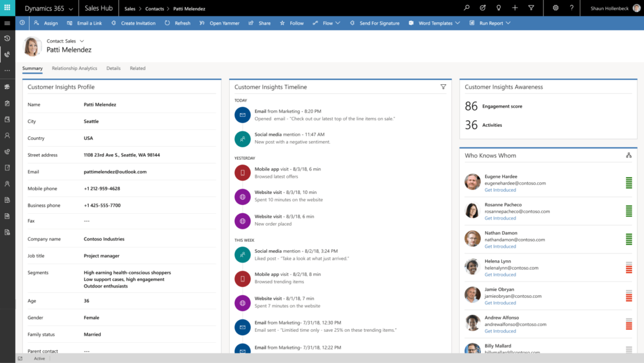The height and width of the screenshot is (363, 644).
Task: Click the network icon in Who Knows Whom header
Action: click(628, 155)
